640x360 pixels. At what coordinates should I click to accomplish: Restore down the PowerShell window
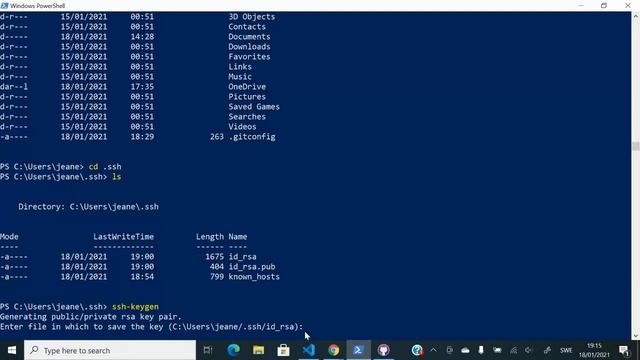604,5
